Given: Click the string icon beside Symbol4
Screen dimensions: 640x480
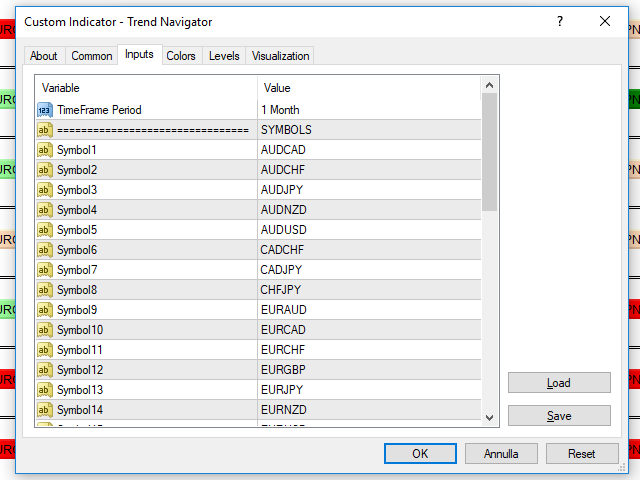Looking at the screenshot, I should [44, 210].
